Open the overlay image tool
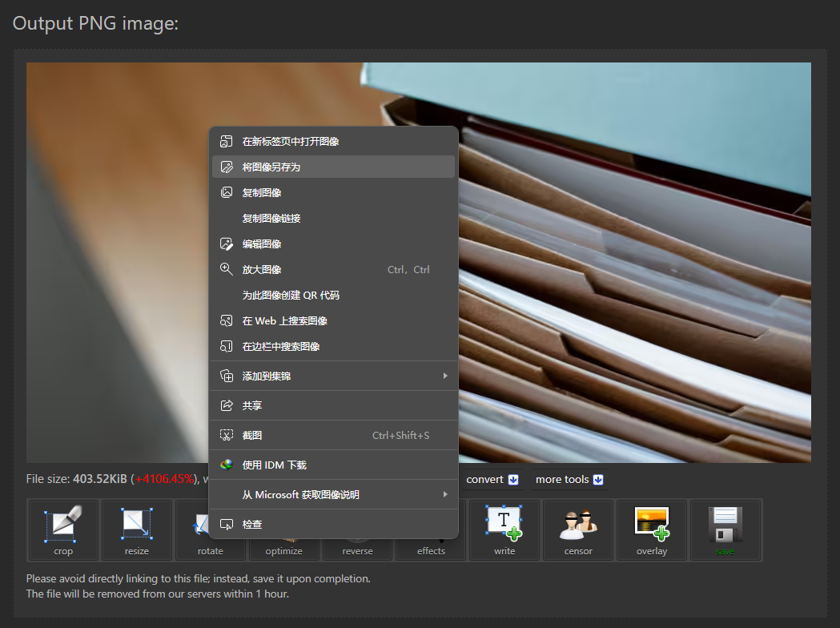 651,529
